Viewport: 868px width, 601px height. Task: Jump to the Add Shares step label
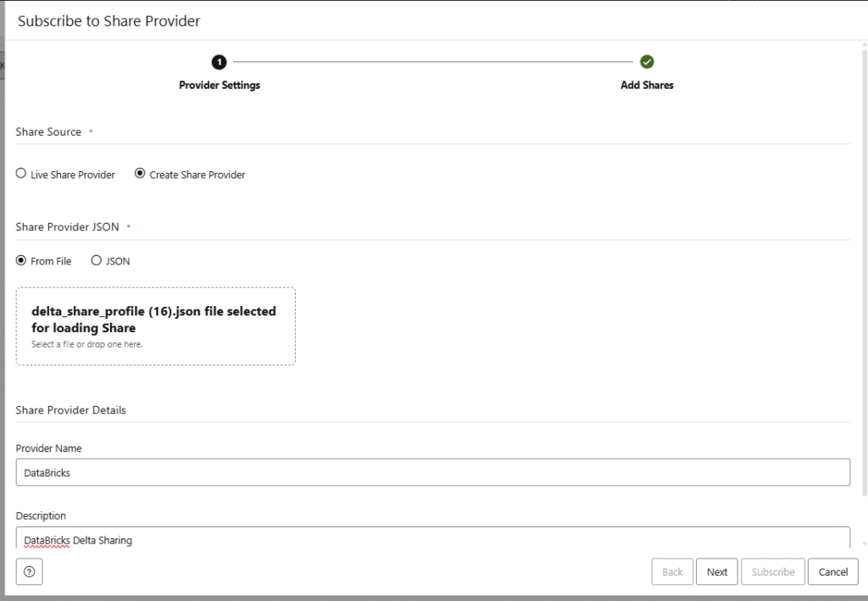pyautogui.click(x=647, y=86)
